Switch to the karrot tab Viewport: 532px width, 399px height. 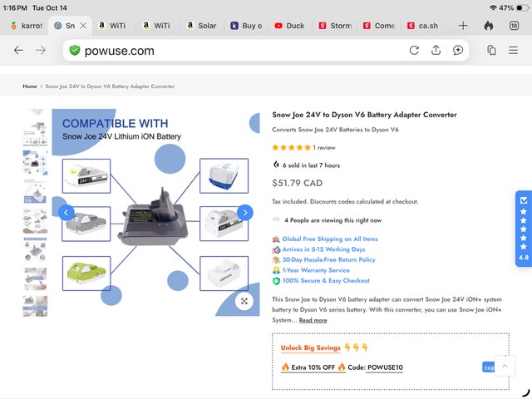[x=27, y=26]
